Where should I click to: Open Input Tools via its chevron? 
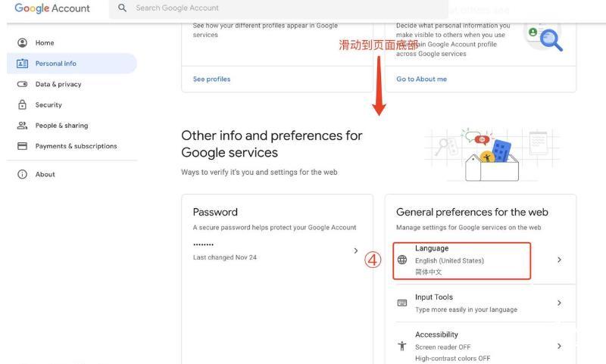tap(559, 303)
